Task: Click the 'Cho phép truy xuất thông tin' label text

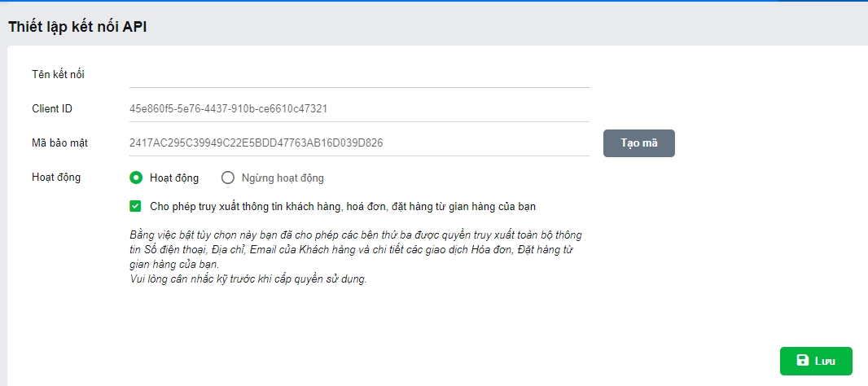Action: [342, 206]
